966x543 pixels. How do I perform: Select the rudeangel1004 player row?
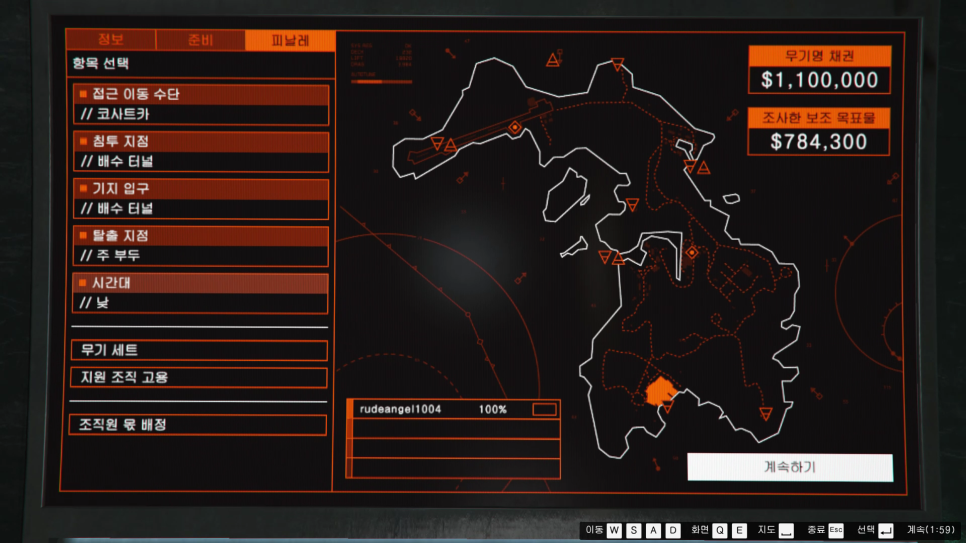(453, 409)
